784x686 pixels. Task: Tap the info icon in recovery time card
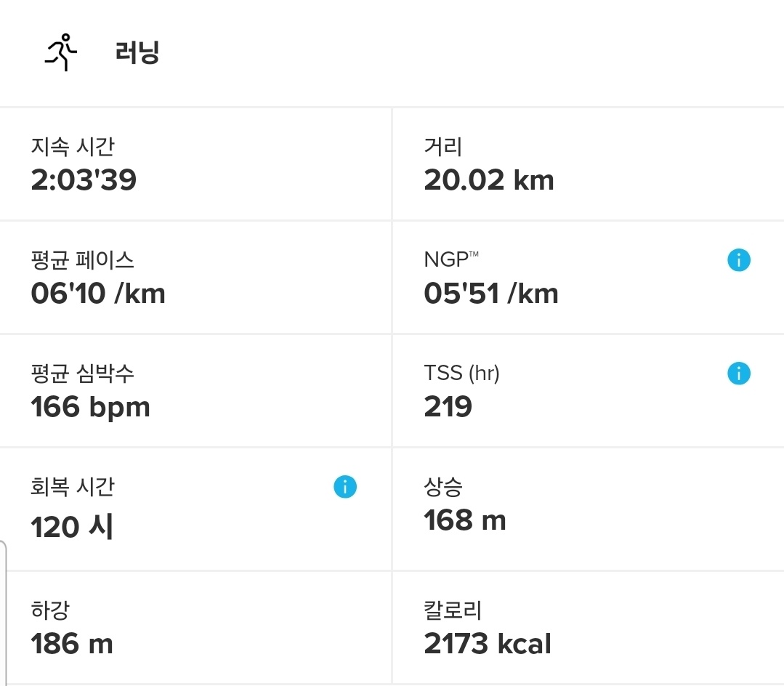[346, 487]
